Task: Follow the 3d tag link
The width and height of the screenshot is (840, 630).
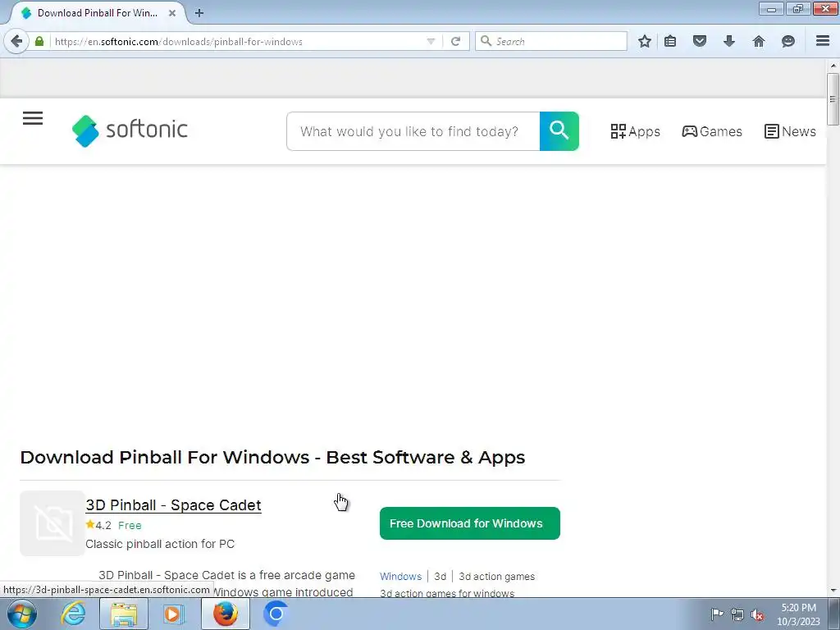Action: 440,577
